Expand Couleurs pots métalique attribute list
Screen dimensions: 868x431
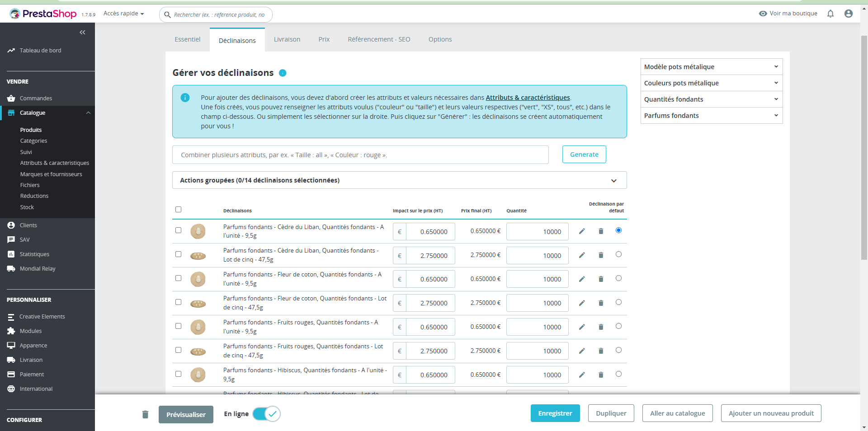[712, 83]
